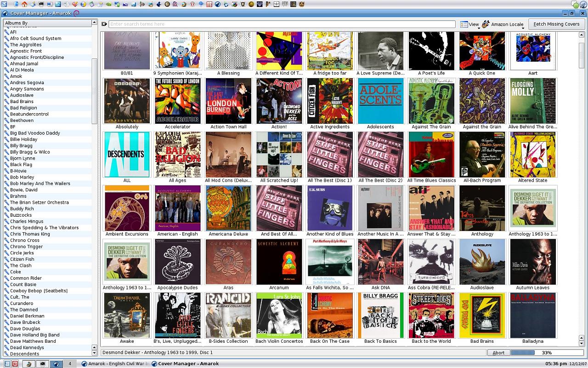The height and width of the screenshot is (368, 588).
Task: Switch to Amarok - English Civil War taskbar entry
Action: coord(115,364)
